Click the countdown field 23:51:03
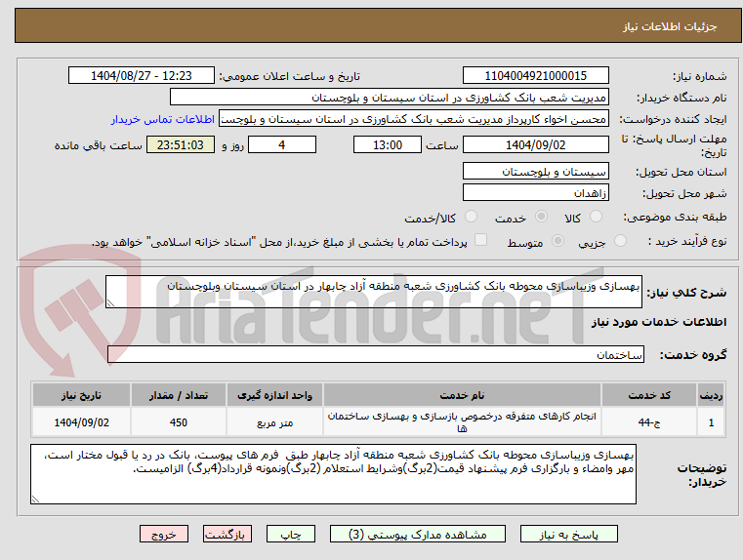 tap(181, 144)
